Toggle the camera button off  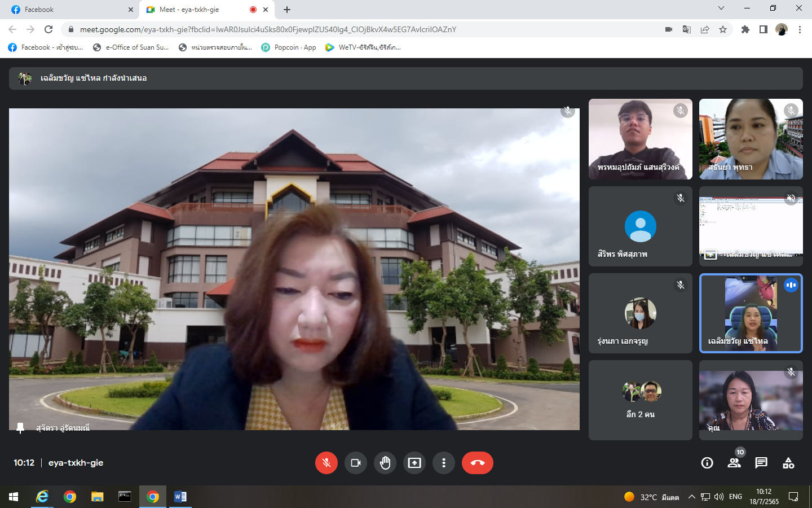click(x=356, y=463)
